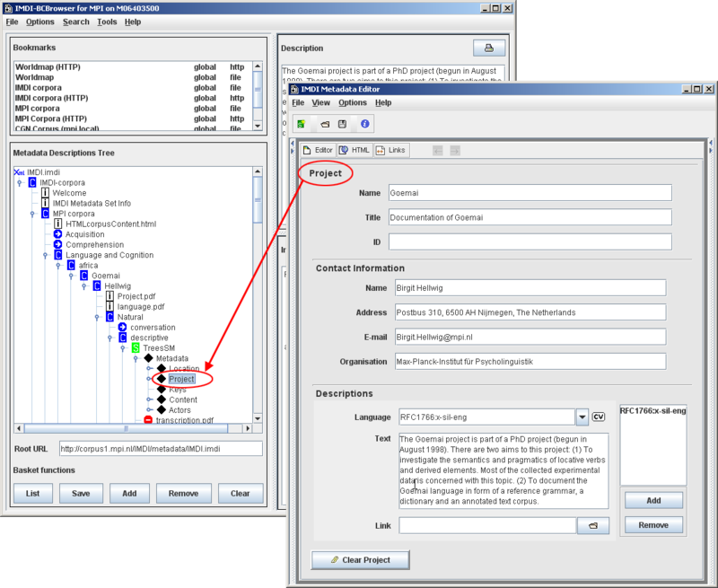The width and height of the screenshot is (718, 588).
Task: Click the CV controlled vocabulary icon
Action: (x=599, y=417)
